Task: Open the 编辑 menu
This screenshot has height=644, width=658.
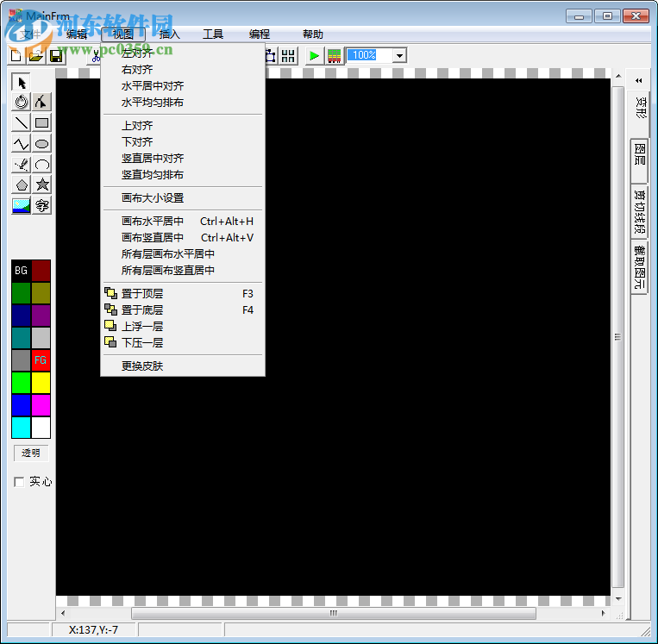Action: 77,34
